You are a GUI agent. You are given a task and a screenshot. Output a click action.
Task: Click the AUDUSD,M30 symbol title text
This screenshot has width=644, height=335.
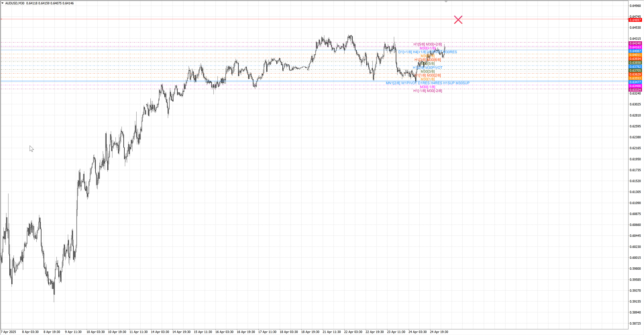coord(15,3)
